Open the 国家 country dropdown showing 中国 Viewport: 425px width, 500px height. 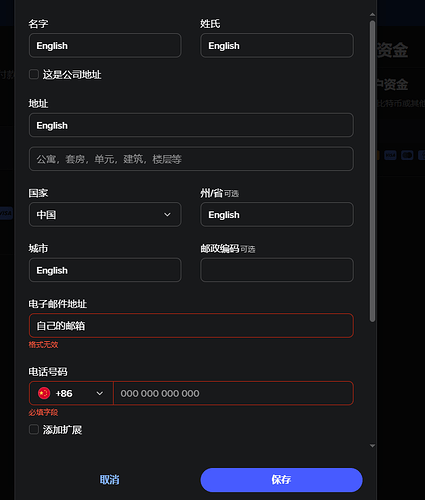point(105,214)
